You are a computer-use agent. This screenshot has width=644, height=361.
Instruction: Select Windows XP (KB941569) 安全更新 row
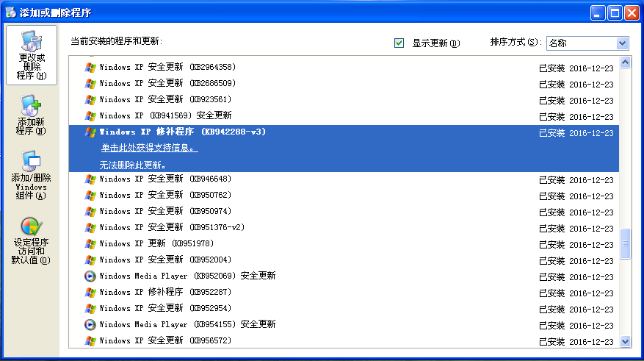pos(344,115)
